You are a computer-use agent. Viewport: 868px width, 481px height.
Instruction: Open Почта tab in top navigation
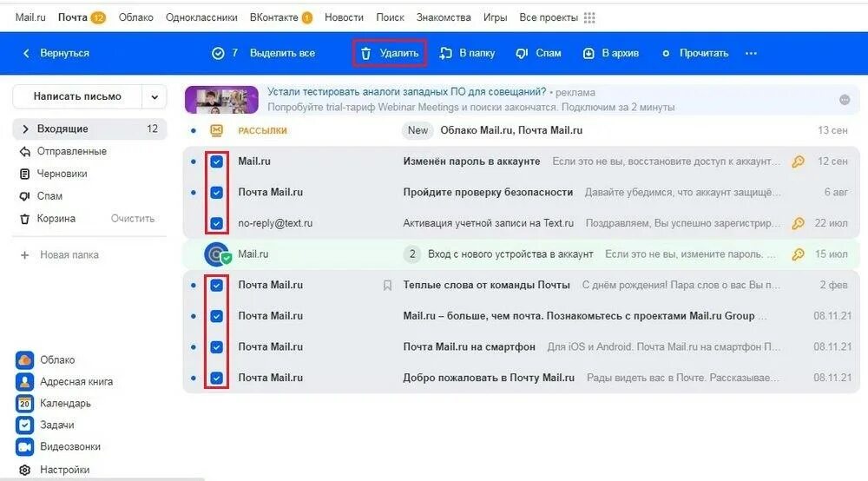pyautogui.click(x=73, y=17)
